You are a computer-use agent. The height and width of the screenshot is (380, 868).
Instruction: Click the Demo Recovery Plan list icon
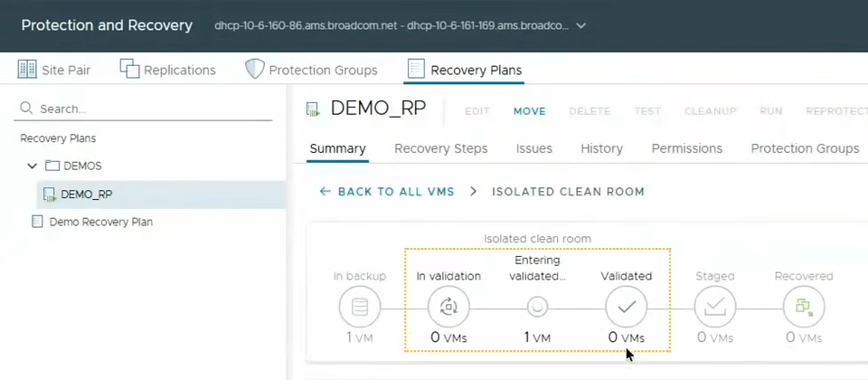pyautogui.click(x=37, y=223)
